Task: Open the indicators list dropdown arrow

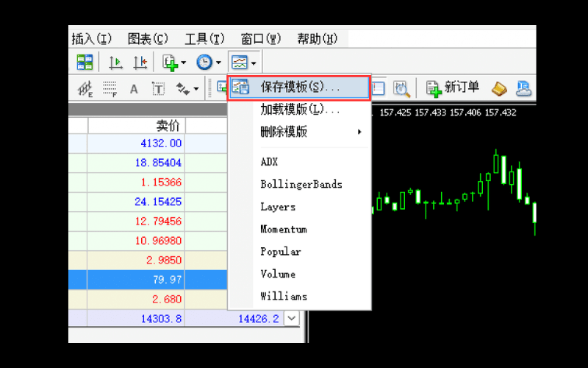Action: 183,63
